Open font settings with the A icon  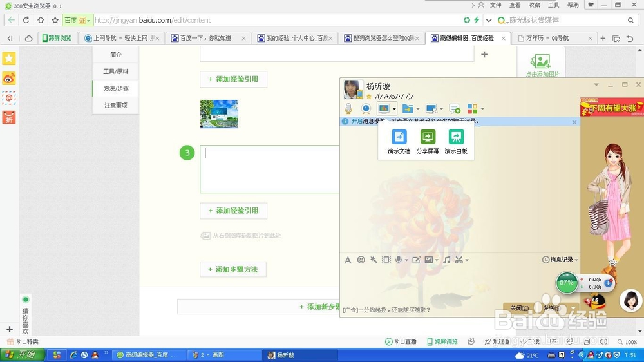pyautogui.click(x=348, y=260)
